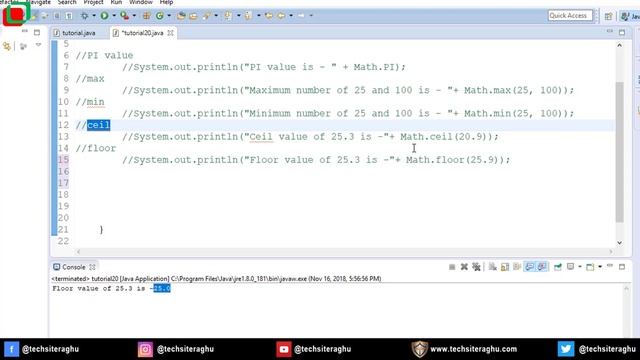Open the Open Console dropdown arrow
The width and height of the screenshot is (640, 360).
[600, 267]
